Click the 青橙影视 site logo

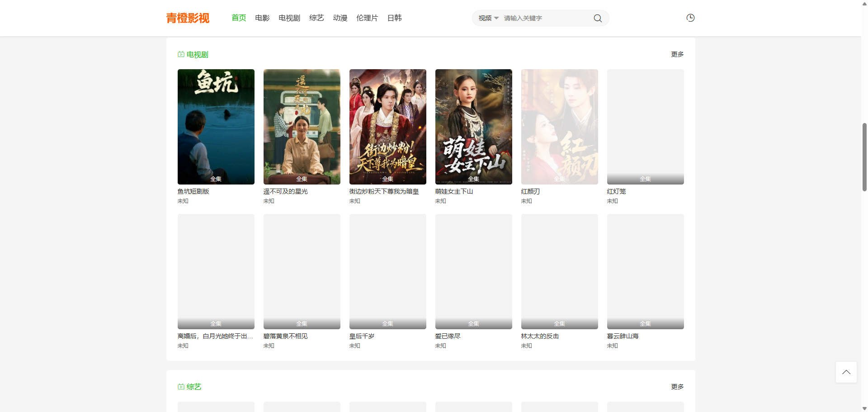pyautogui.click(x=188, y=18)
